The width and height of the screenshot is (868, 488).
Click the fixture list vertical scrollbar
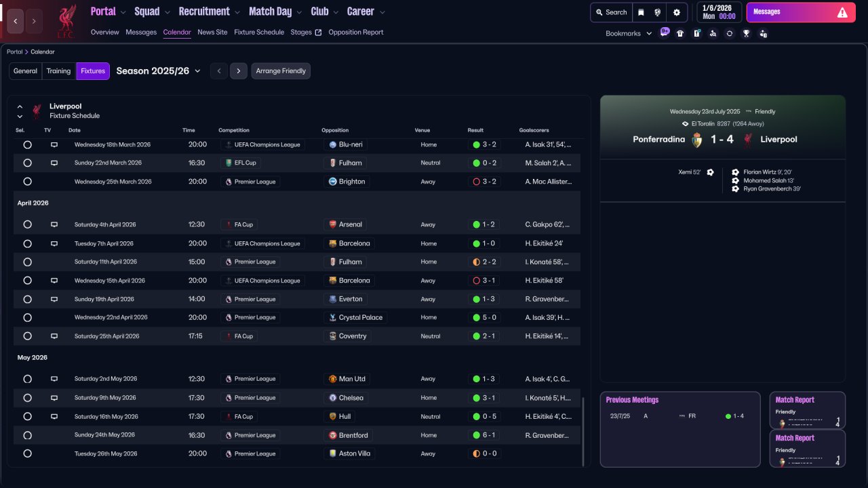[x=583, y=430]
